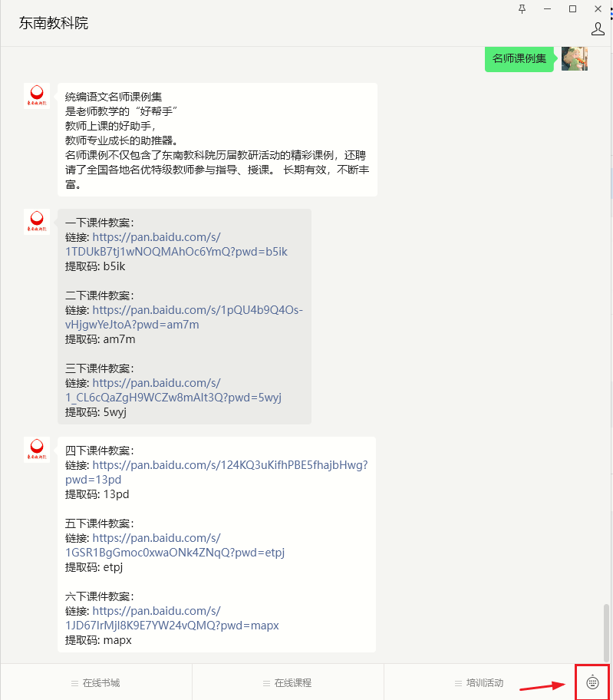Click the 统编语文名师课例集 heading line
Image resolution: width=613 pixels, height=700 pixels.
click(x=114, y=97)
